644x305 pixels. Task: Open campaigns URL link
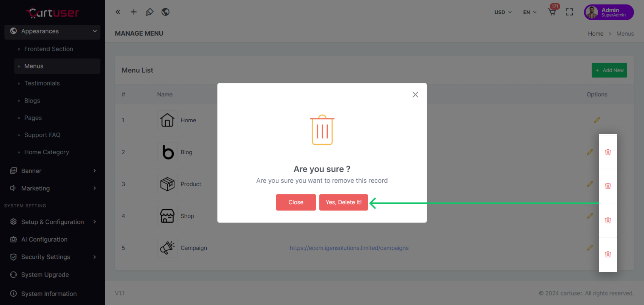click(349, 248)
